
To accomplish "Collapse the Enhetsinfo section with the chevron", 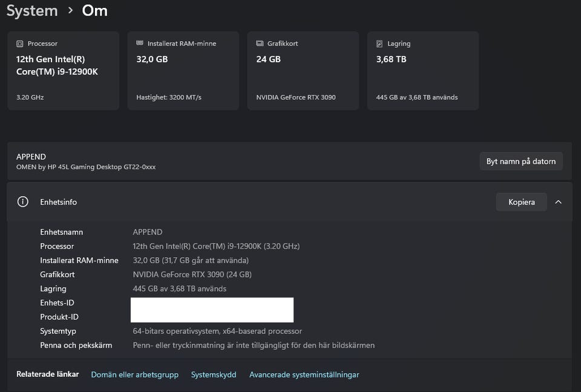I will coord(559,202).
